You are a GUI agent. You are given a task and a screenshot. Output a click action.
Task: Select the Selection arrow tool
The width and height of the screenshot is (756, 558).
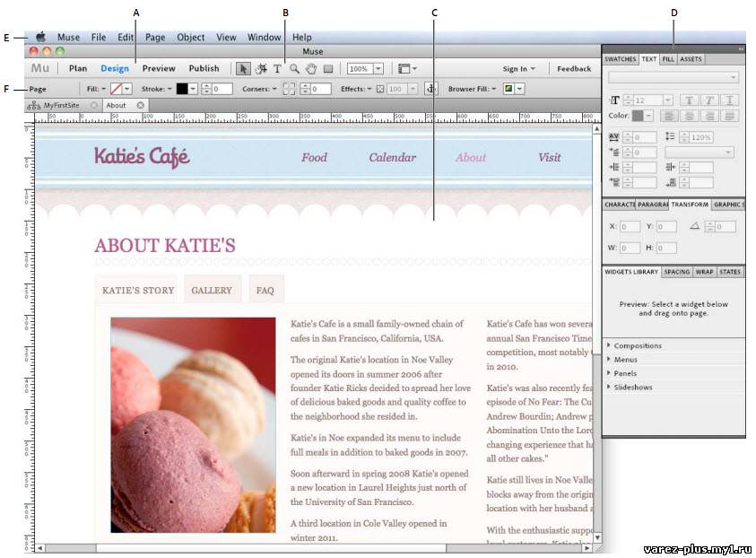click(x=243, y=68)
